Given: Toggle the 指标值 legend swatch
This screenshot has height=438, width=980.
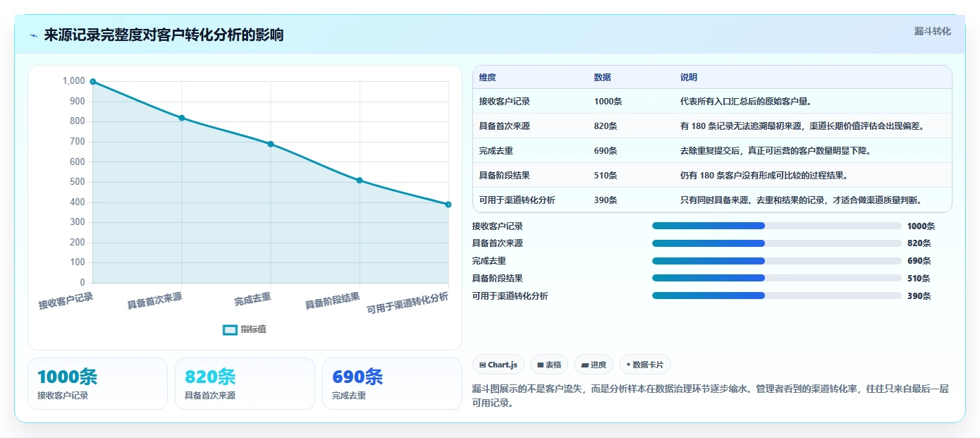Looking at the screenshot, I should pos(230,329).
